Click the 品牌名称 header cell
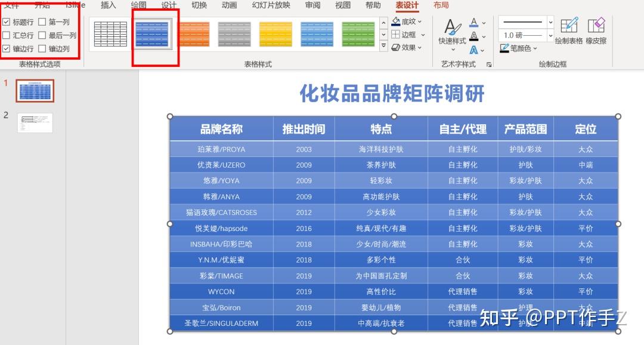This screenshot has height=345, width=644. coord(221,129)
